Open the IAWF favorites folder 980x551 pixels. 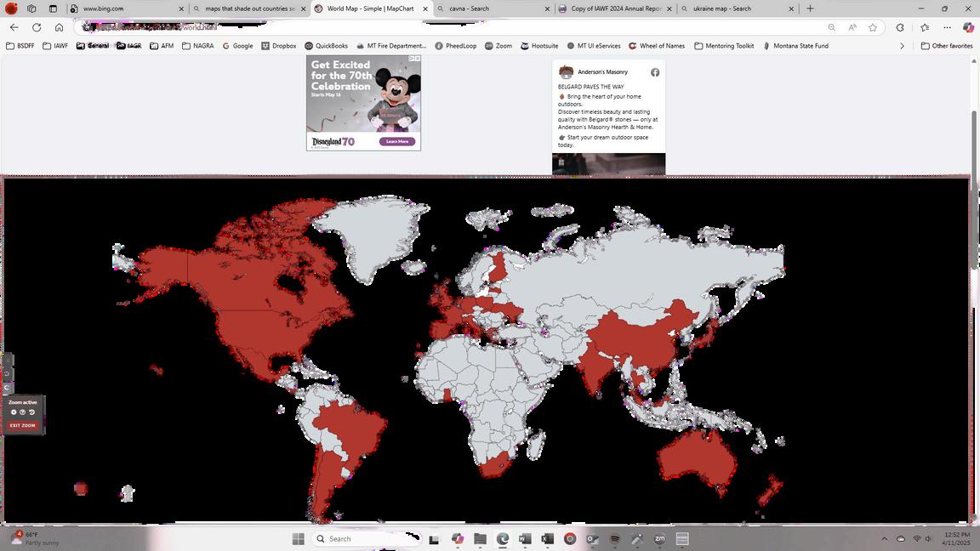pyautogui.click(x=55, y=46)
